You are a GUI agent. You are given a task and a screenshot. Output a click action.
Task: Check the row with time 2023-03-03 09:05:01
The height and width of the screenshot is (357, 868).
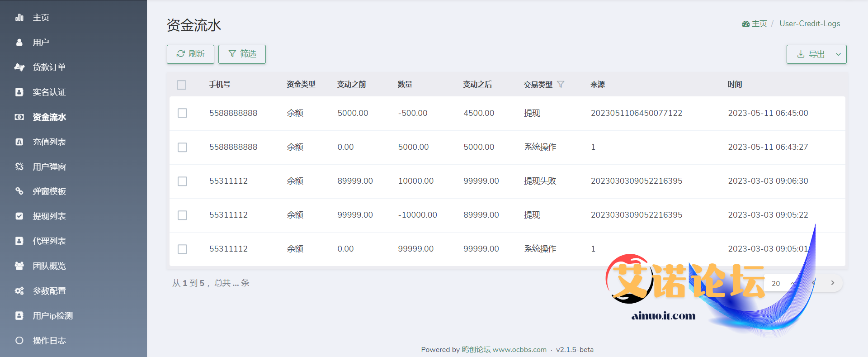point(183,249)
